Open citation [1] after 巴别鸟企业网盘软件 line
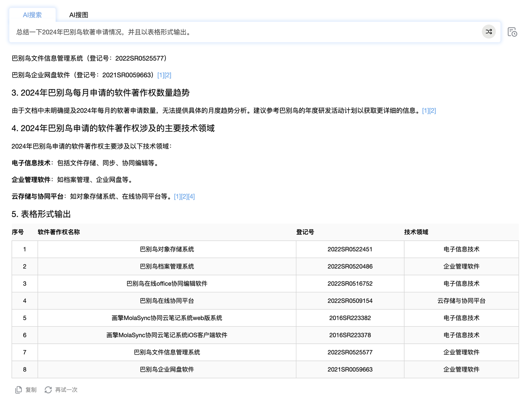The image size is (532, 401). click(161, 75)
